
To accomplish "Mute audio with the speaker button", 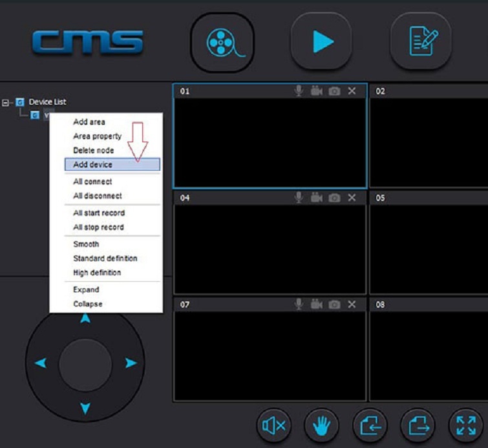I will click(x=274, y=425).
